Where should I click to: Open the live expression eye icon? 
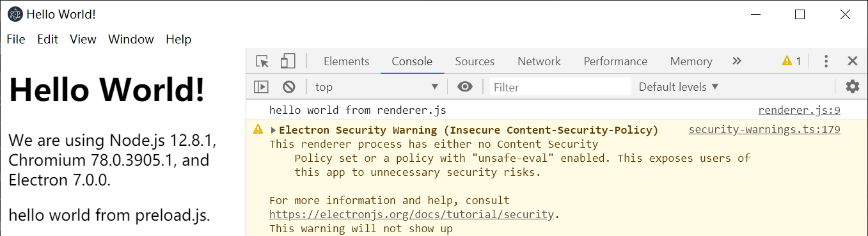tap(465, 87)
